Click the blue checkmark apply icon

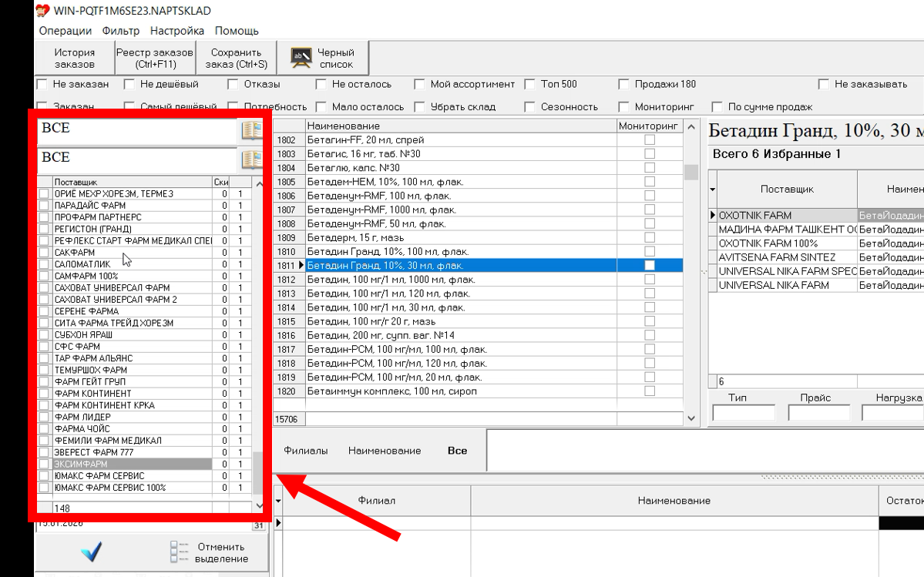[x=92, y=552]
